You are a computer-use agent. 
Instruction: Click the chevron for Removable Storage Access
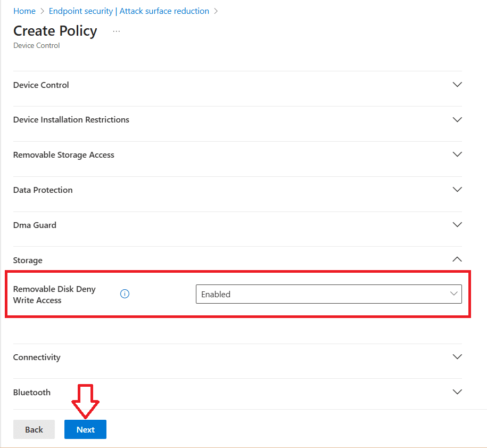457,154
